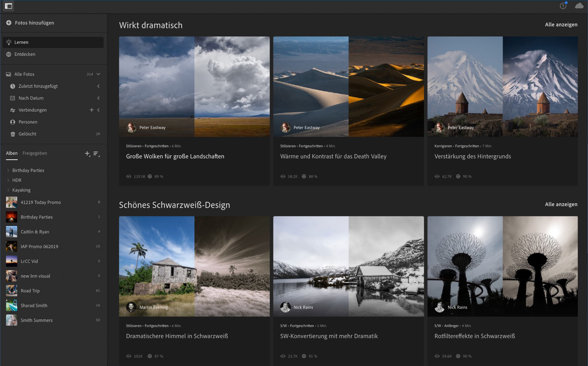Switch to the Freigegeben tab
The image size is (588, 366).
click(x=35, y=153)
